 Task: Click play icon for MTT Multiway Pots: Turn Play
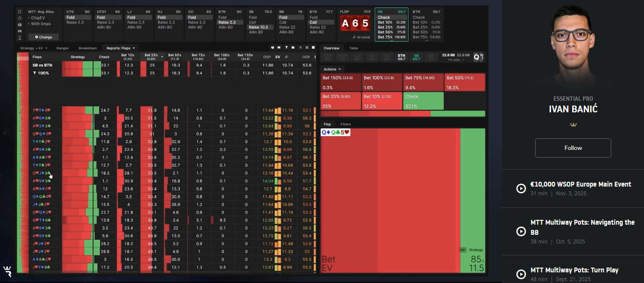pyautogui.click(x=521, y=274)
